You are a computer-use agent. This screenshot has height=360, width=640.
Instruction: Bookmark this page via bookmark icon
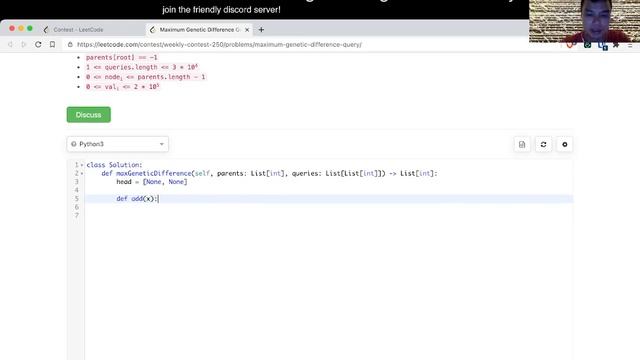52,44
